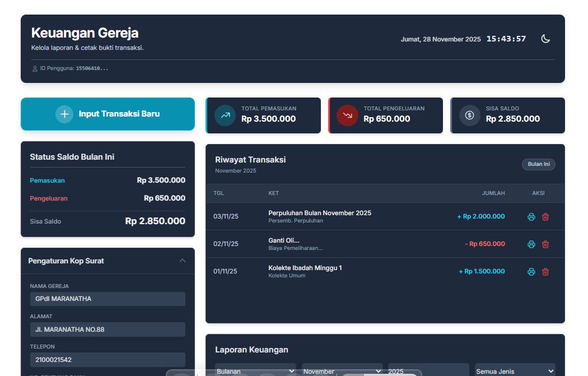Delete the Perpuluhan Bulan November 2025 transaction

coord(545,217)
